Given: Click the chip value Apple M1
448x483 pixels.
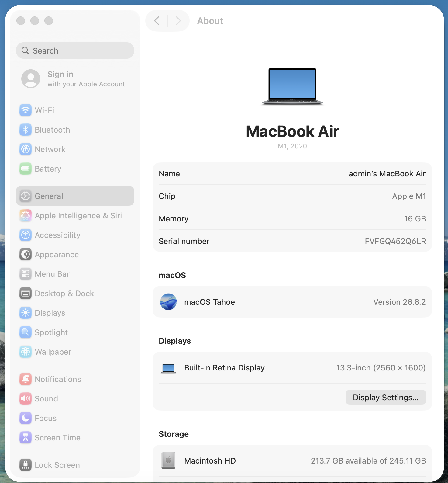Looking at the screenshot, I should point(409,196).
